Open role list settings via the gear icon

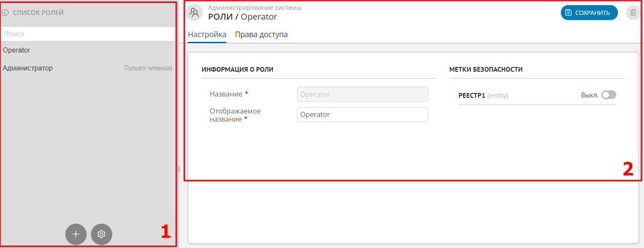point(101,234)
